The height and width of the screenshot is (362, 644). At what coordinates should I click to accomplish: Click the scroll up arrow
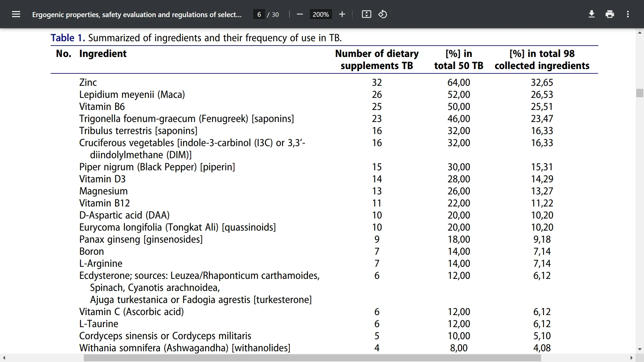[640, 33]
